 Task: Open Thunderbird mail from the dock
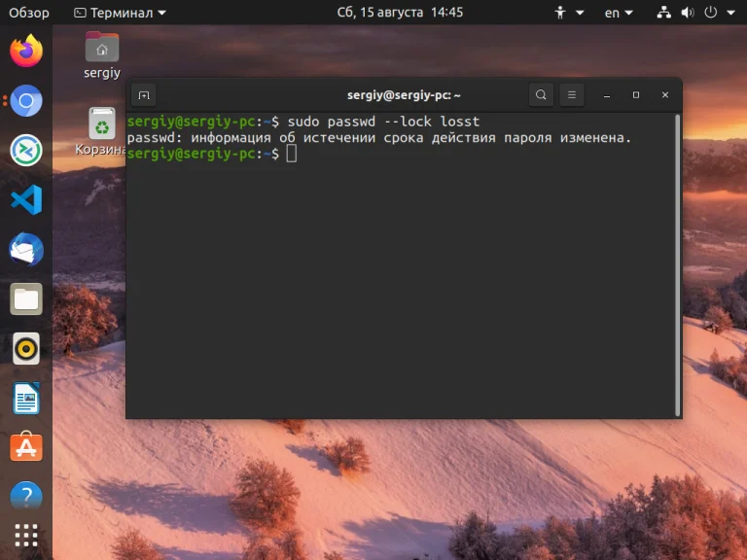pos(26,250)
